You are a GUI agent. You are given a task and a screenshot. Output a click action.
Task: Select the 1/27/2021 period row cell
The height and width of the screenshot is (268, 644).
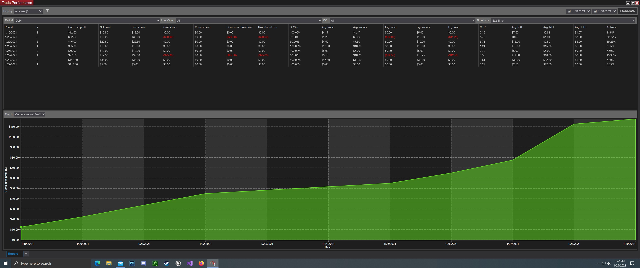11,55
